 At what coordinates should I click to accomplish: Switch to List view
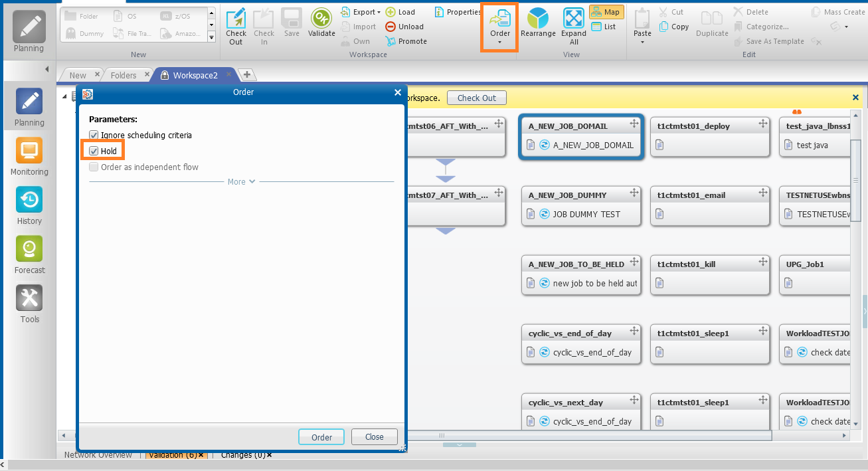pos(604,27)
